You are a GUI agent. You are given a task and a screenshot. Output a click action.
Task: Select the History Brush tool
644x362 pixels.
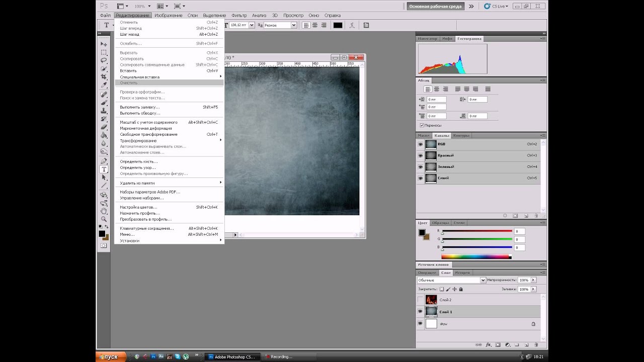[104, 119]
